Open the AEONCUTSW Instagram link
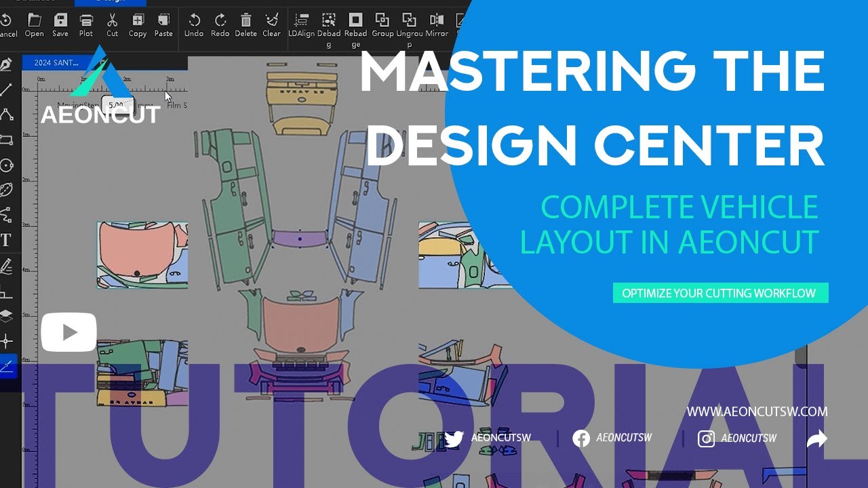 pos(737,439)
